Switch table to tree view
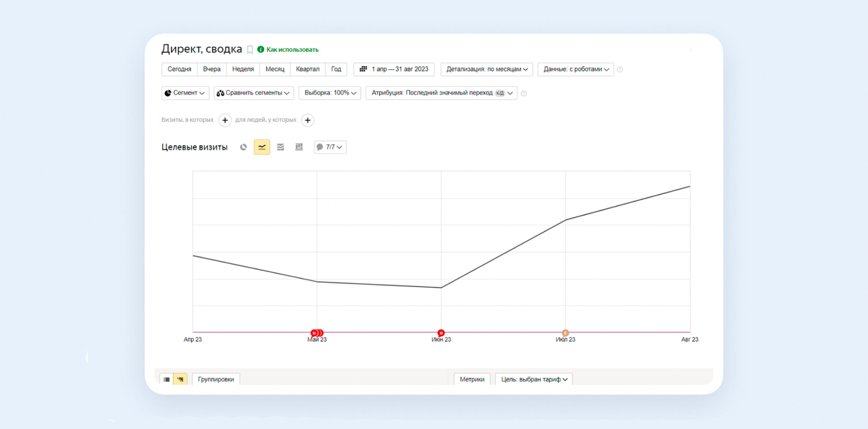The height and width of the screenshot is (429, 868). coord(180,379)
